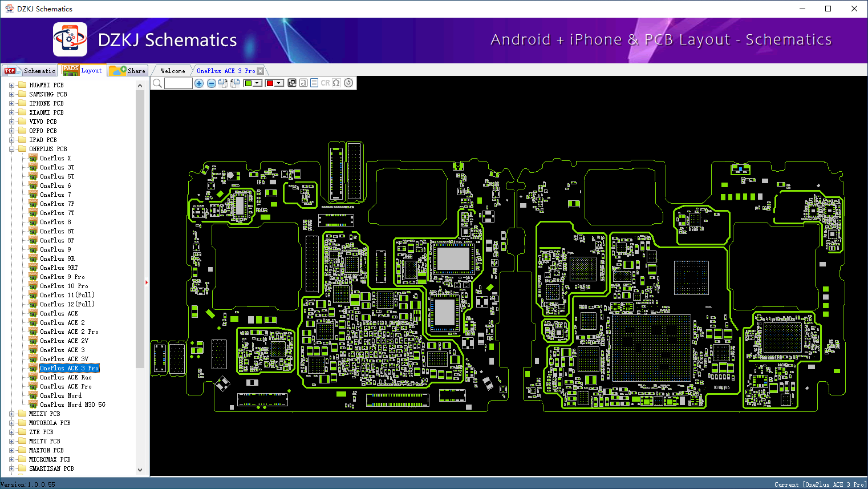The height and width of the screenshot is (489, 868).
Task: Open the green color dropdown arrow
Action: [x=257, y=83]
